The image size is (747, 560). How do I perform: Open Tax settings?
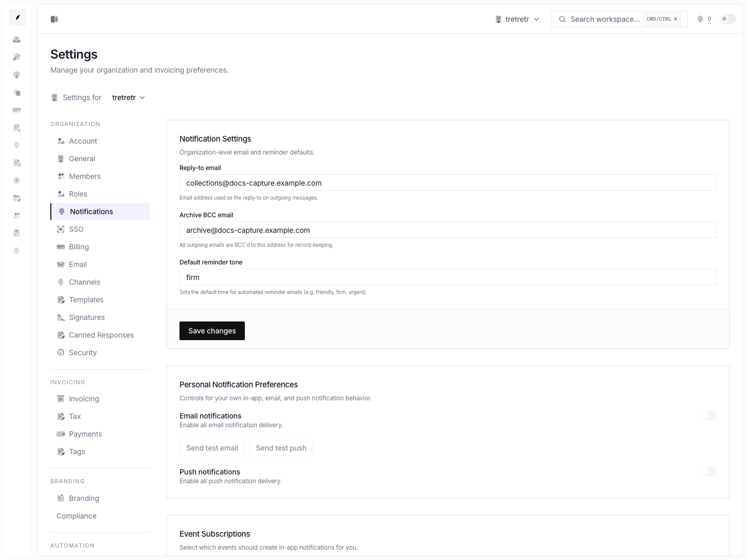[x=100, y=416]
